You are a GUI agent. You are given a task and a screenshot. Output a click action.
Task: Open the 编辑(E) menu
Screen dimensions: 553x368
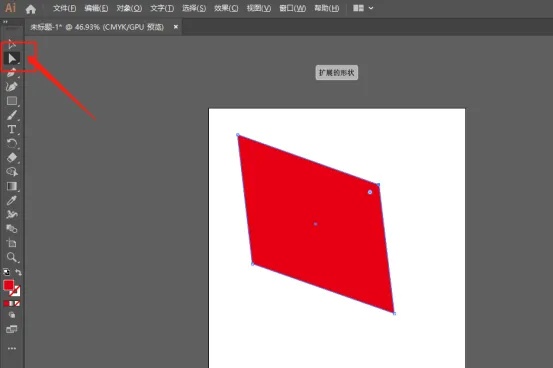tap(96, 8)
